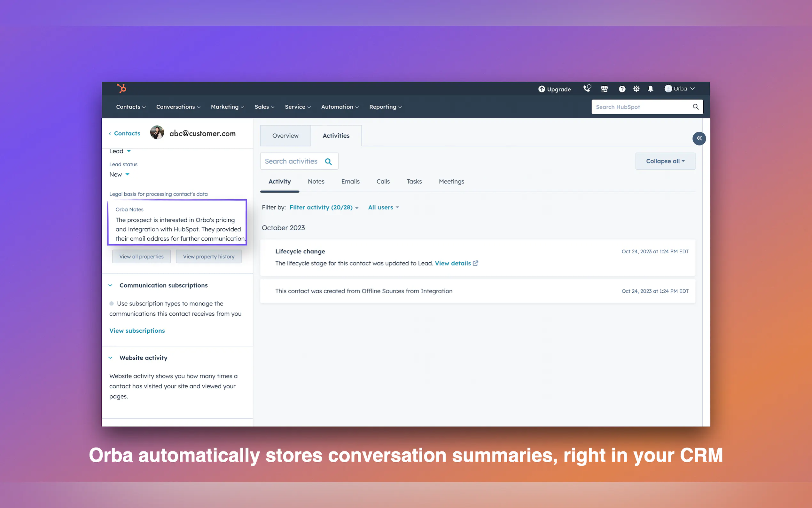Click the help question mark icon
Image resolution: width=812 pixels, height=508 pixels.
pos(622,89)
